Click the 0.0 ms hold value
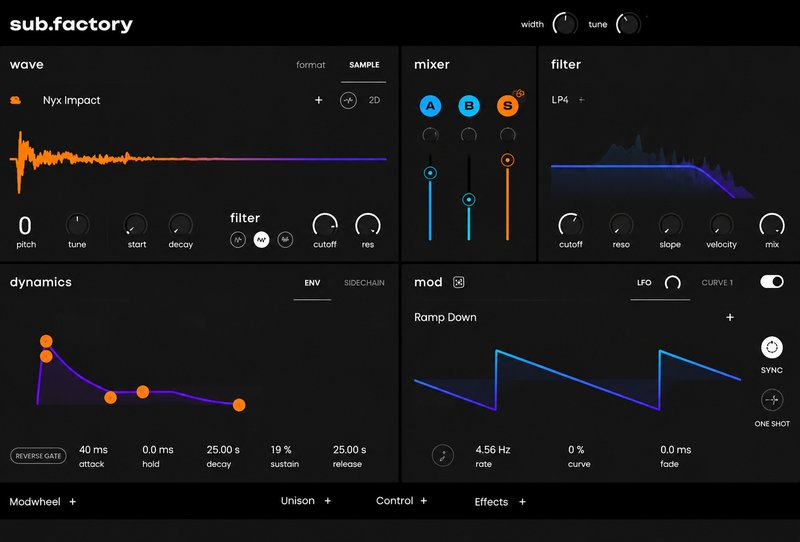Image resolution: width=800 pixels, height=542 pixels. [158, 450]
